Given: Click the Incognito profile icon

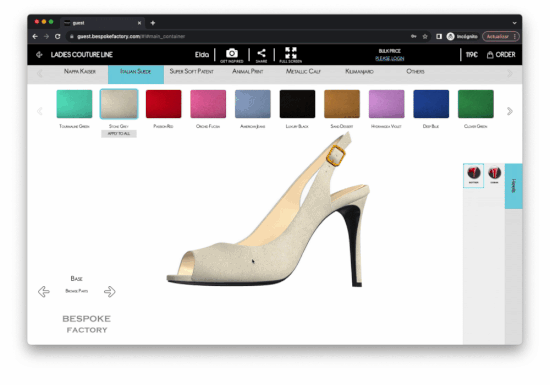Looking at the screenshot, I should coord(451,36).
